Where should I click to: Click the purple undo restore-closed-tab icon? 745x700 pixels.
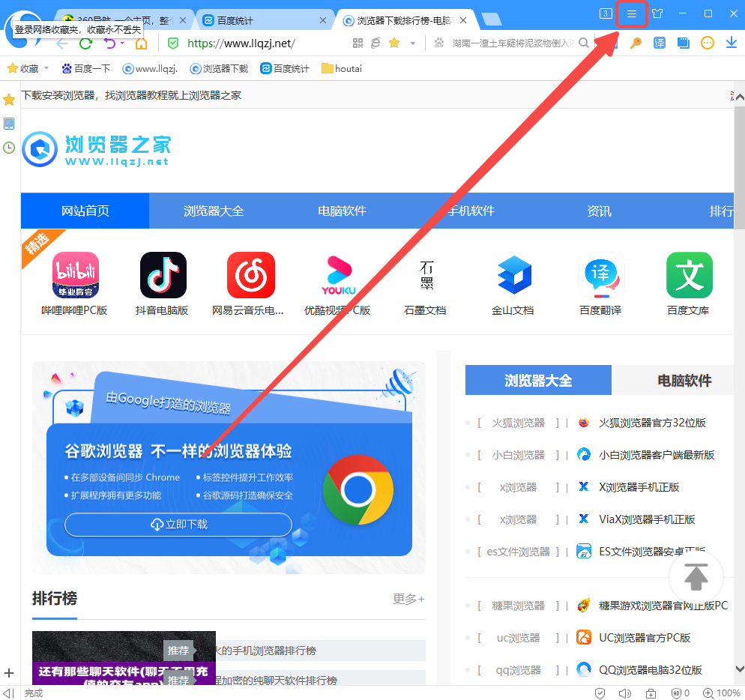[x=109, y=43]
